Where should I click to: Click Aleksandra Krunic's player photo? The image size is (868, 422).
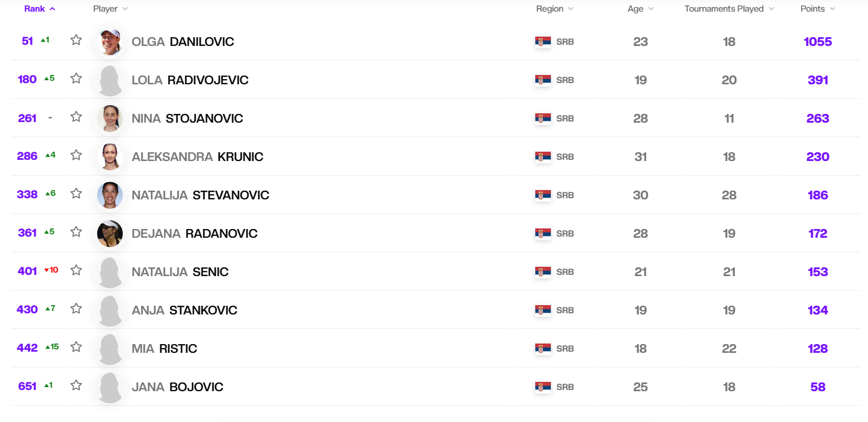pyautogui.click(x=110, y=157)
